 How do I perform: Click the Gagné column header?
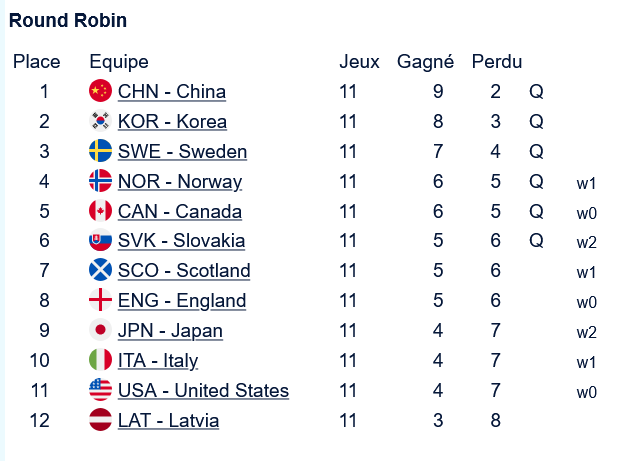(x=426, y=62)
